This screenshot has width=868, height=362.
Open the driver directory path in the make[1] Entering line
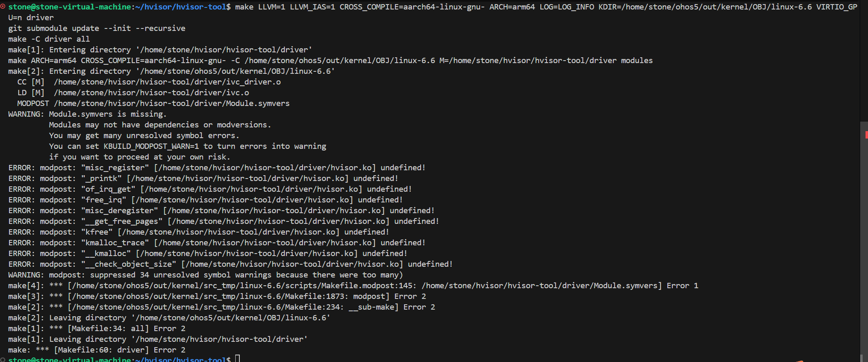point(224,49)
